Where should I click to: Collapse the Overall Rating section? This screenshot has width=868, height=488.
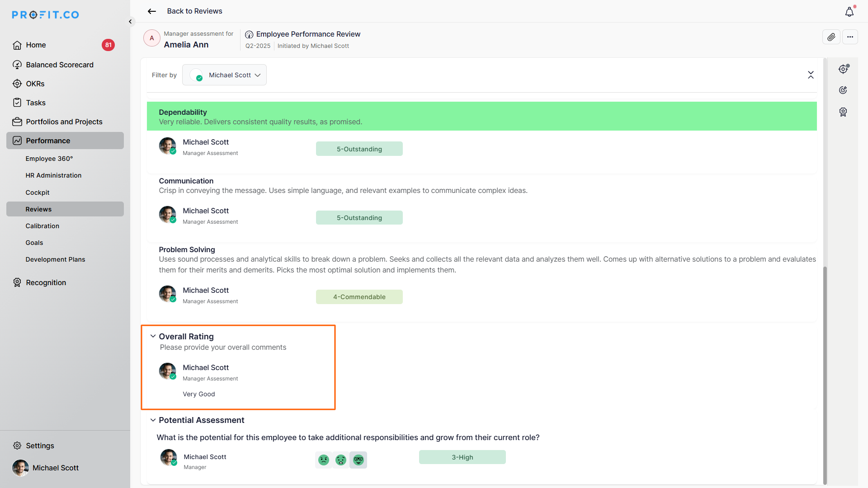click(x=153, y=336)
